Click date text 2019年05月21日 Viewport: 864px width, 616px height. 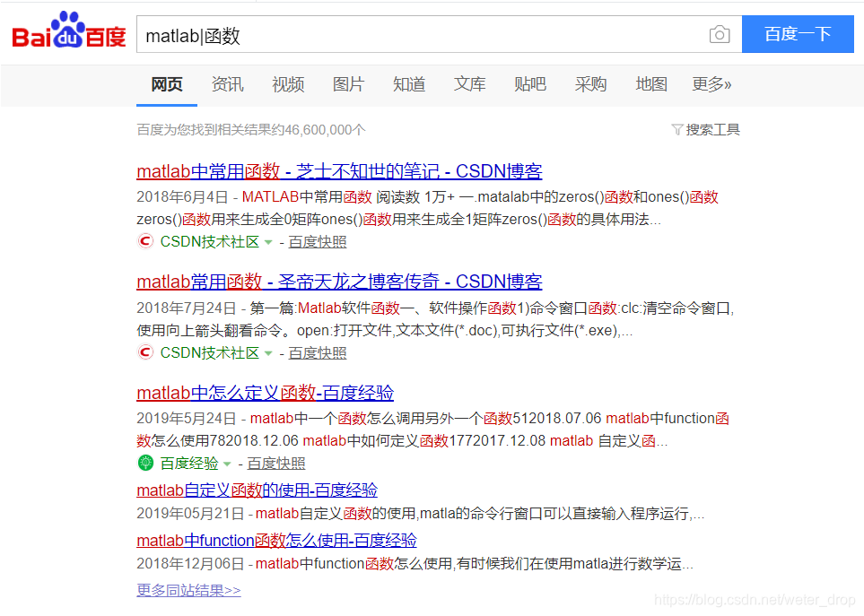pyautogui.click(x=190, y=514)
